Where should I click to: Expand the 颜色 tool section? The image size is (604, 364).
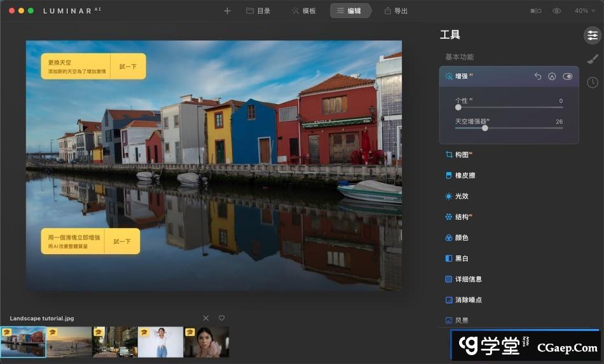[x=462, y=238]
